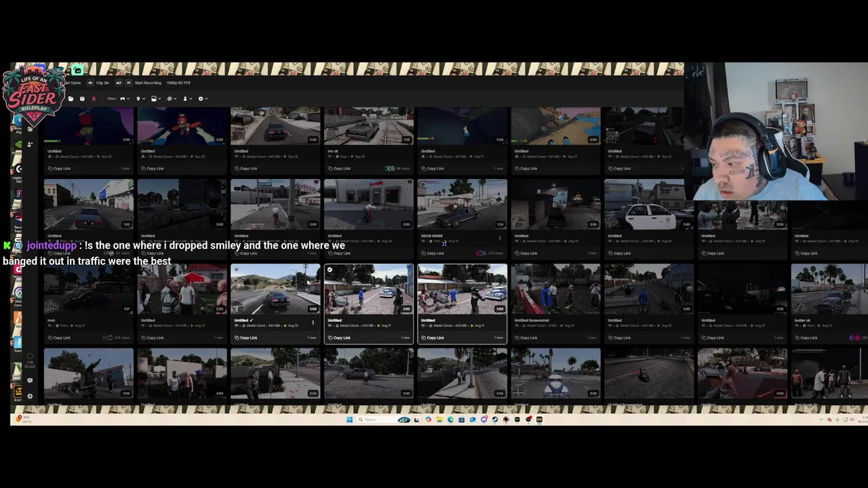Copy link for the 'mvk' clip
Image resolution: width=868 pixels, height=488 pixels.
click(x=59, y=338)
